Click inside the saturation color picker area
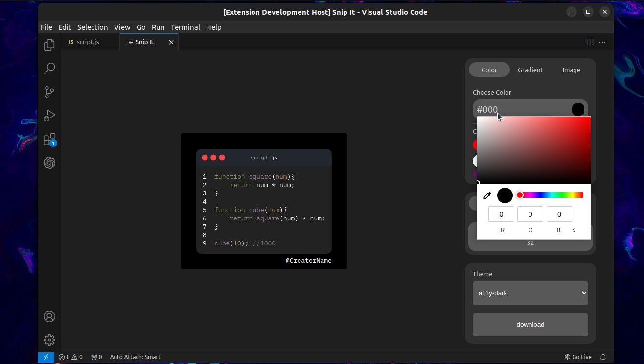644x364 pixels. [534, 150]
